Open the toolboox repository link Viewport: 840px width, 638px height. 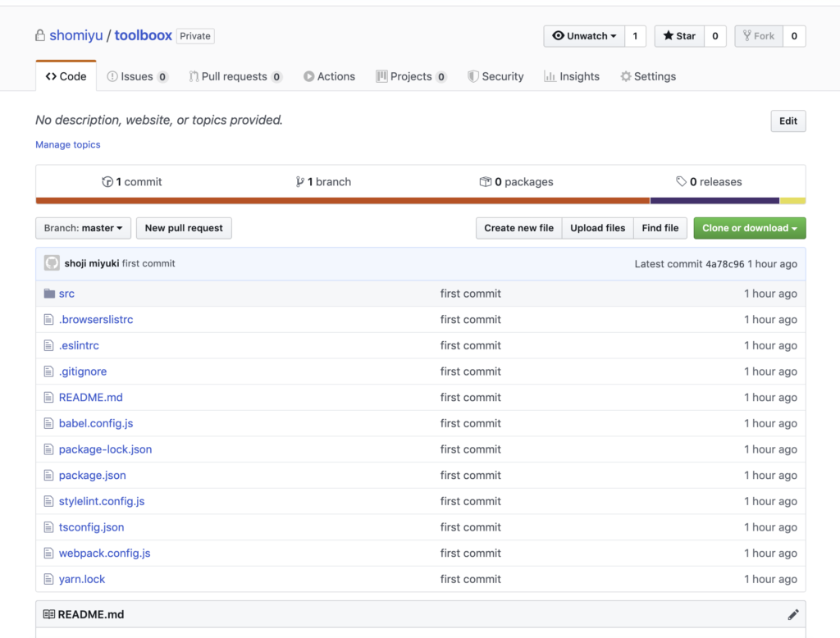(x=143, y=35)
